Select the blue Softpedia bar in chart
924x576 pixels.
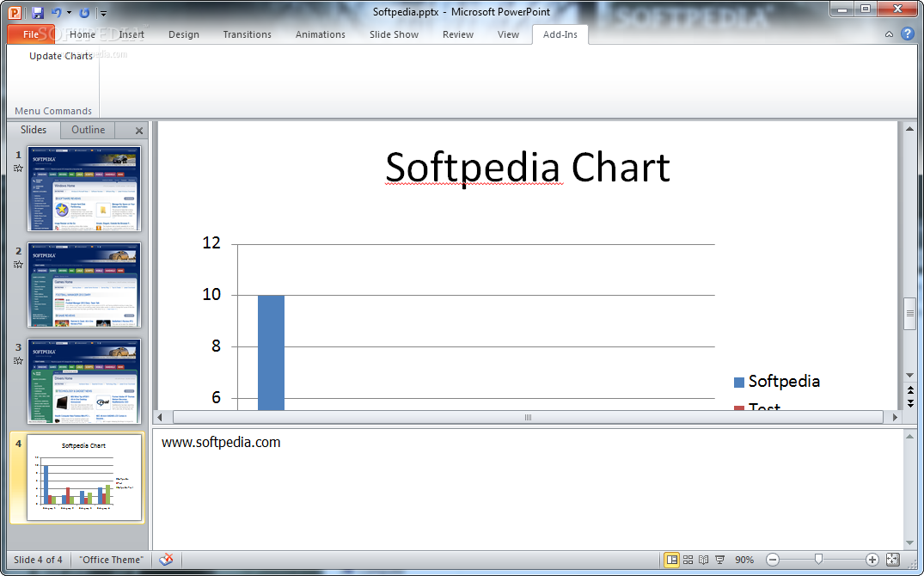click(x=271, y=352)
